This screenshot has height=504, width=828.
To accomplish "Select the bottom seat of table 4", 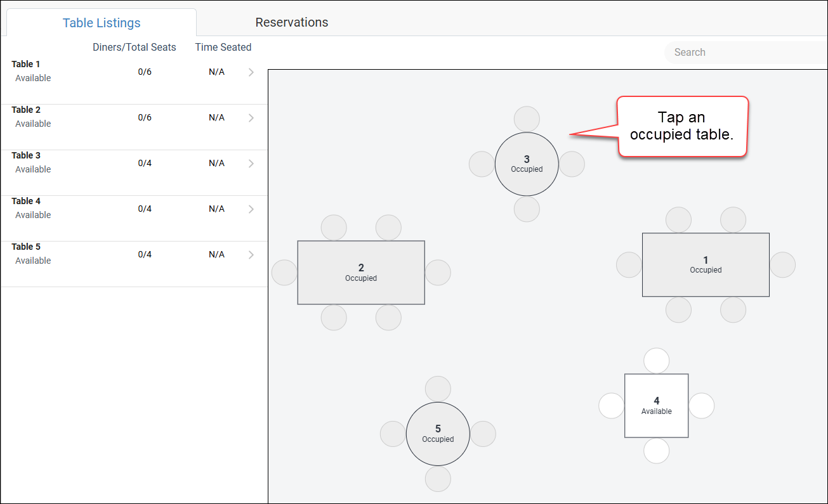I will pyautogui.click(x=657, y=451).
